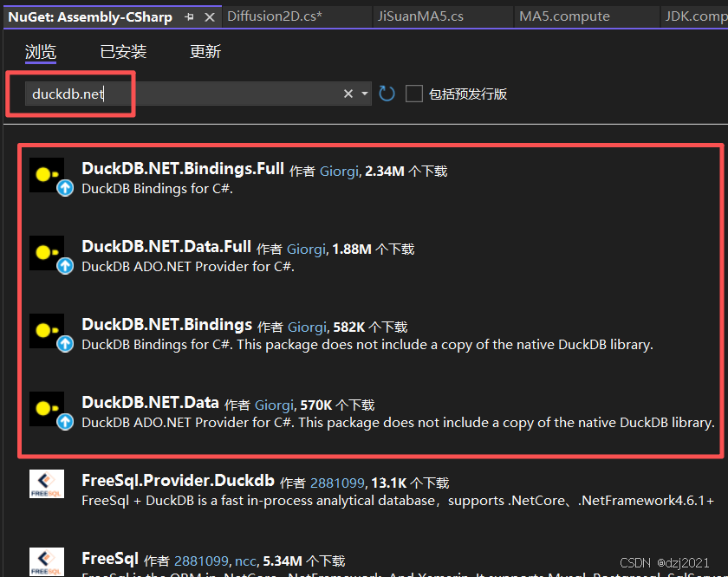Click the 13.1K download count
Image resolution: width=728 pixels, height=577 pixels.
pos(388,483)
